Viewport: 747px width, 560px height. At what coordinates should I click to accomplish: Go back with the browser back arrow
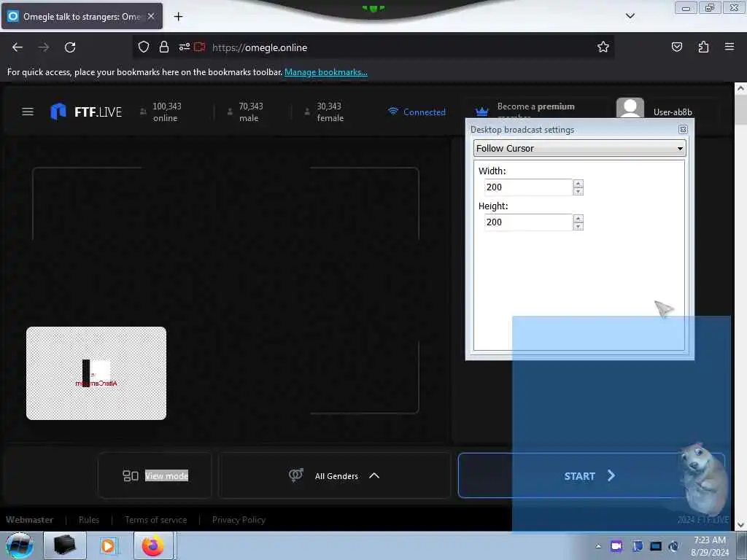(18, 47)
